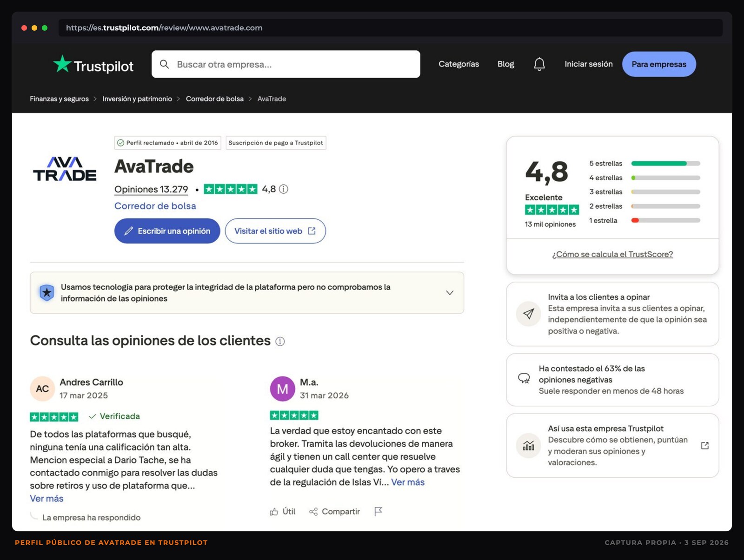Click the stars under Excelente
The width and height of the screenshot is (744, 560).
[x=552, y=210]
